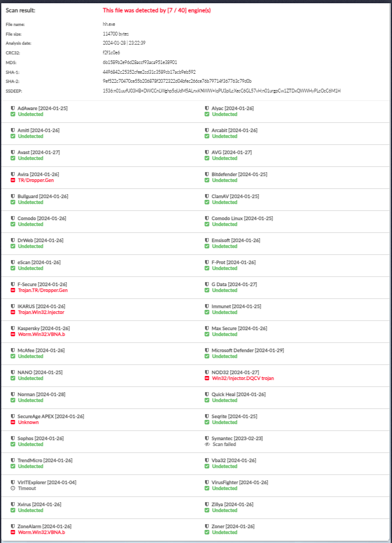The width and height of the screenshot is (392, 543).
Task: Click the red detection icon under Avira
Action: pos(13,180)
